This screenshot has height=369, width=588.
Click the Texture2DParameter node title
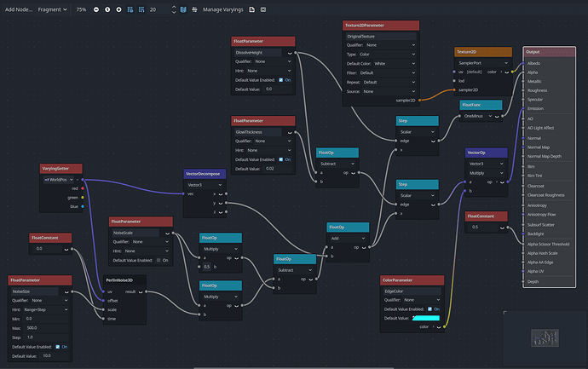tap(381, 26)
